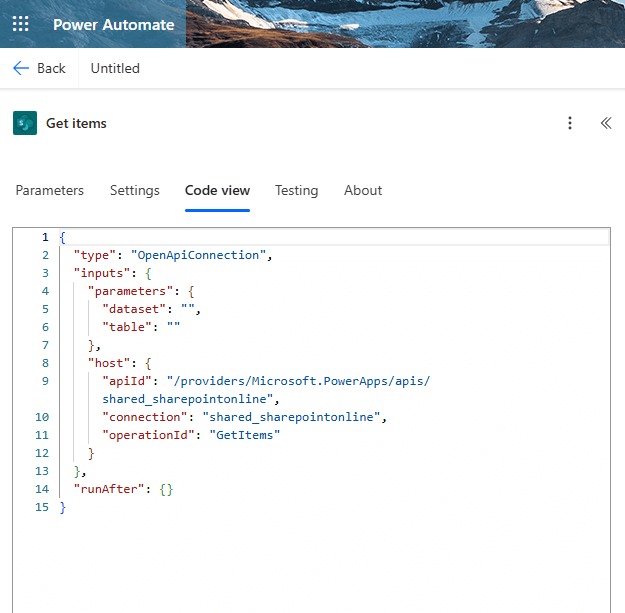Open the Testing tab
Viewport: 625px width, 613px height.
click(x=297, y=191)
